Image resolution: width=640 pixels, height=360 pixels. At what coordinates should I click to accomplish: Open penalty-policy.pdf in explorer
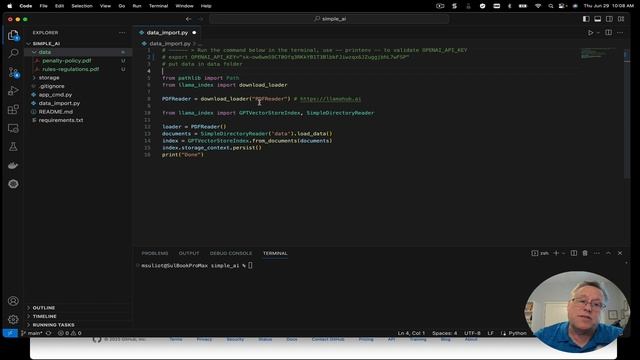(67, 60)
